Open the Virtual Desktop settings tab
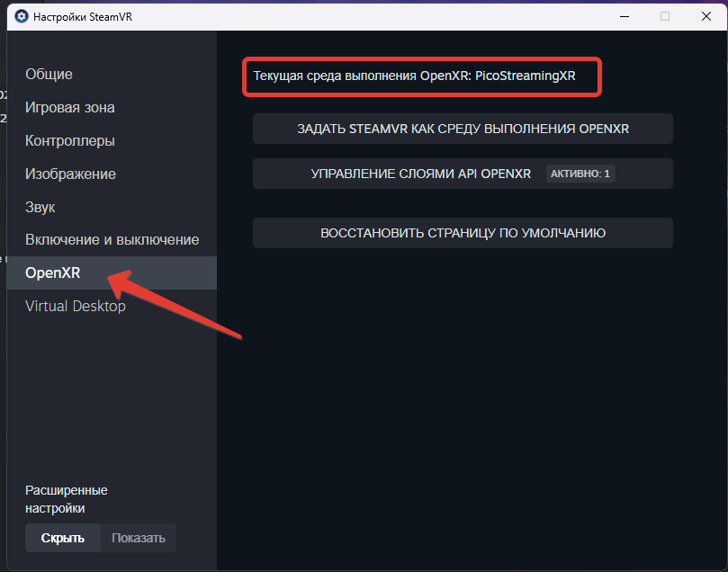The image size is (728, 572). pyautogui.click(x=112, y=306)
